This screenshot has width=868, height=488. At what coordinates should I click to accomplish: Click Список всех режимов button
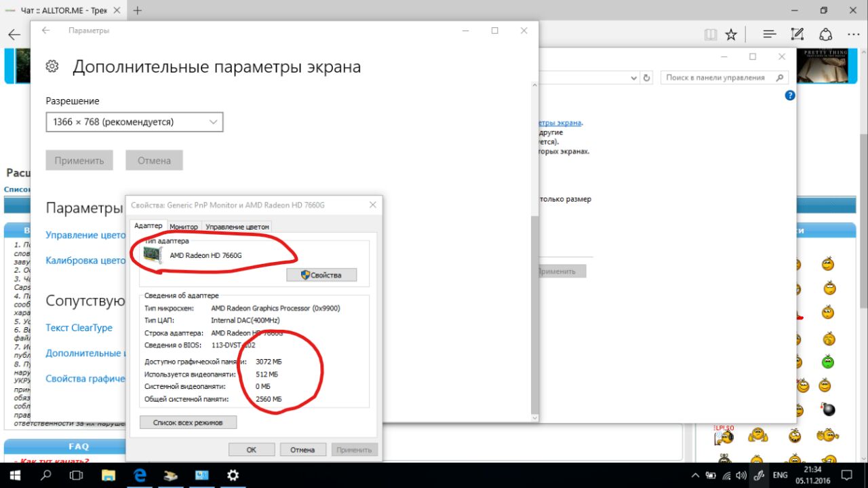(189, 422)
